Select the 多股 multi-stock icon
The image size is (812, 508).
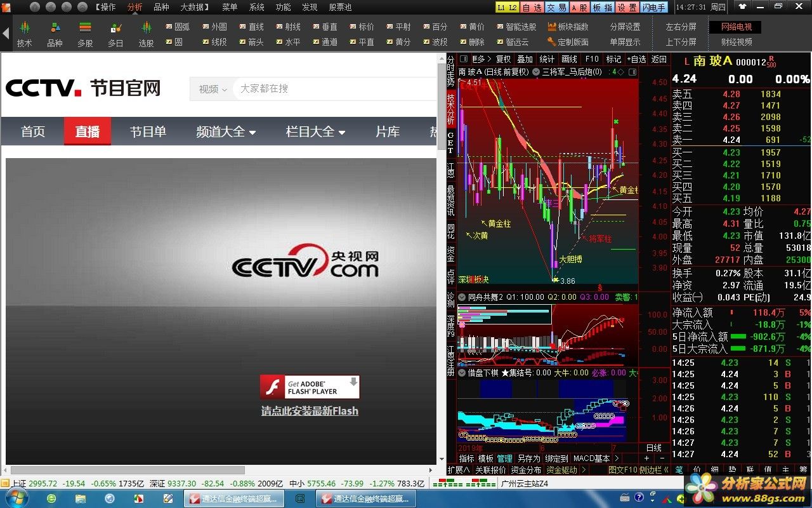pyautogui.click(x=85, y=34)
